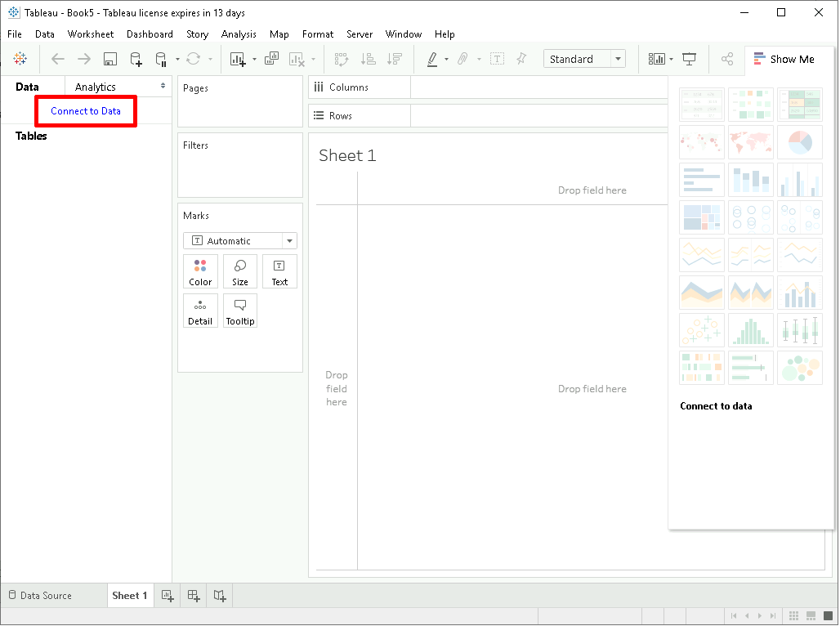Click the Undo back arrow
Screen dimensions: 840x626
tap(58, 59)
